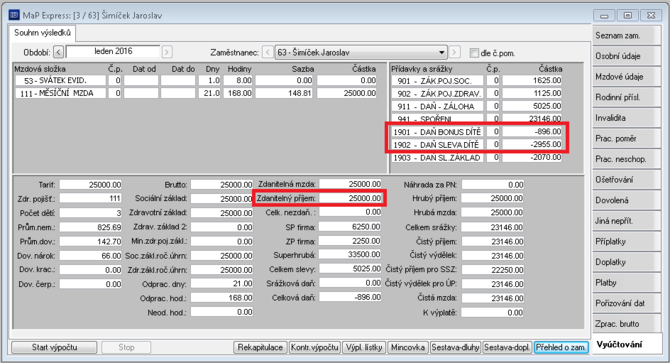Screen dimensions: 670x363
Task: Select row '911 - DAŇ - ZÁLOHA'
Action: click(477, 106)
